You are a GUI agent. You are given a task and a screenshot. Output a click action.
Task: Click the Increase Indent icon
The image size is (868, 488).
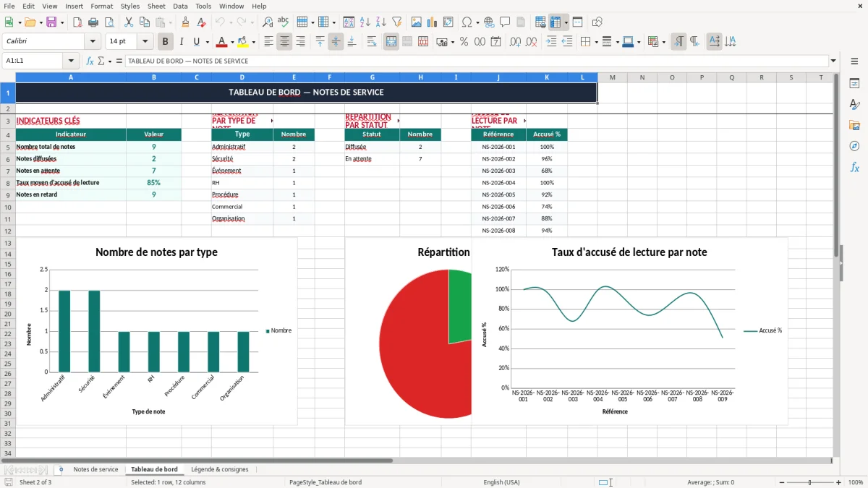coord(551,42)
